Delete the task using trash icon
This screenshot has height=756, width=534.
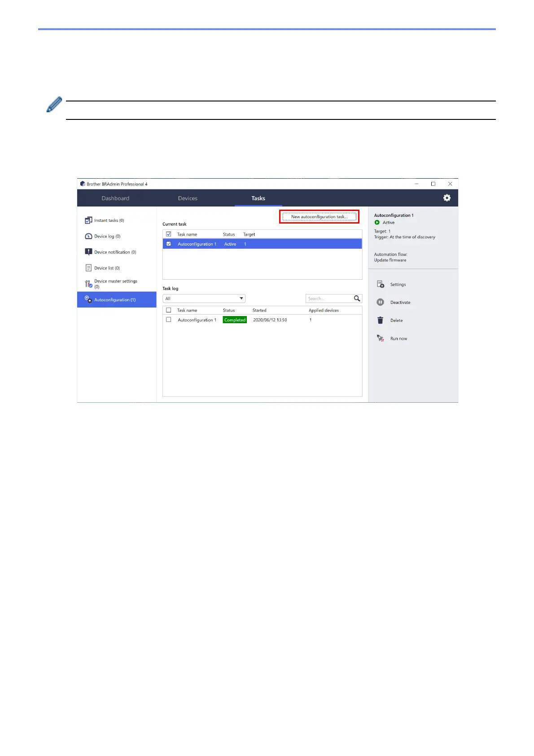pyautogui.click(x=380, y=321)
